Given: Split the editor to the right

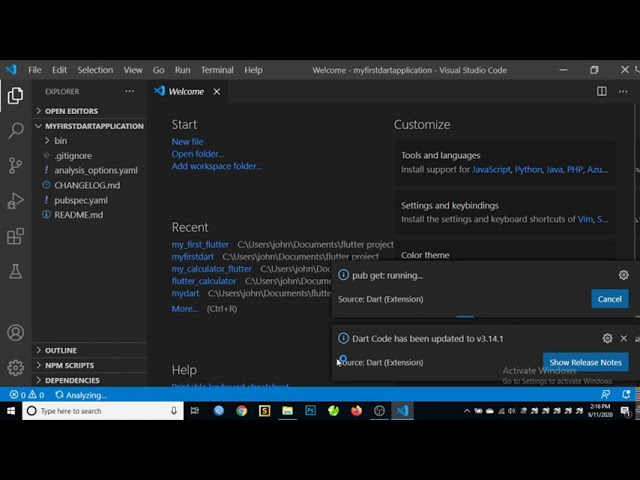Looking at the screenshot, I should pos(602,91).
